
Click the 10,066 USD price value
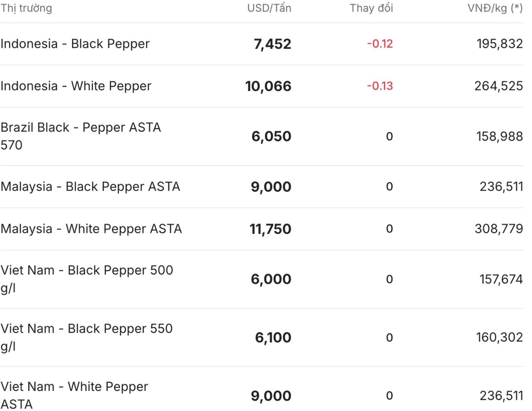click(x=268, y=86)
